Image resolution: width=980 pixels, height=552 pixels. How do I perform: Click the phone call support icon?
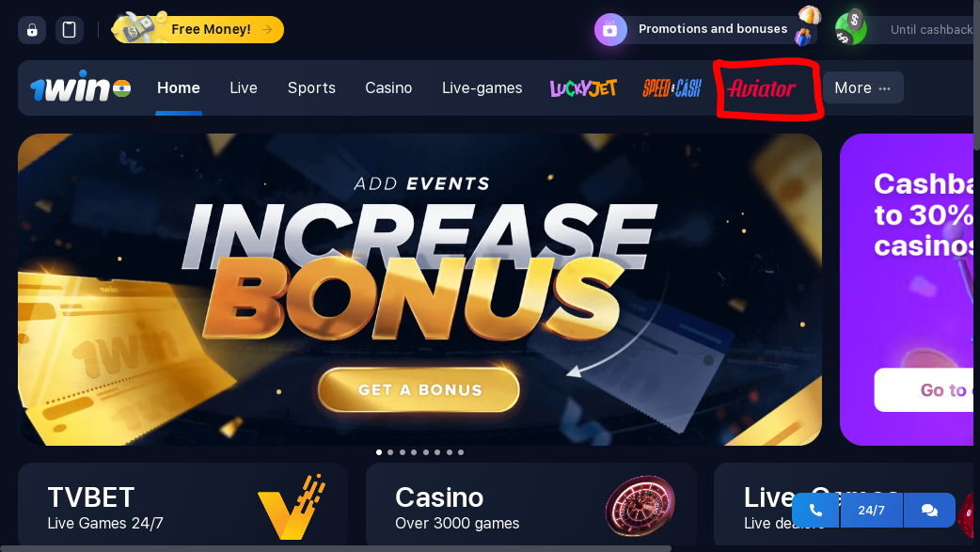point(815,510)
